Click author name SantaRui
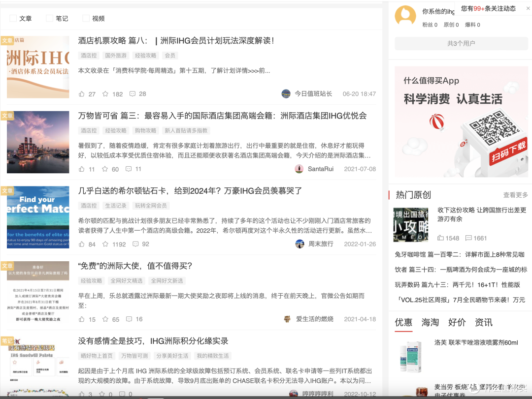The image size is (532, 399). tap(321, 169)
